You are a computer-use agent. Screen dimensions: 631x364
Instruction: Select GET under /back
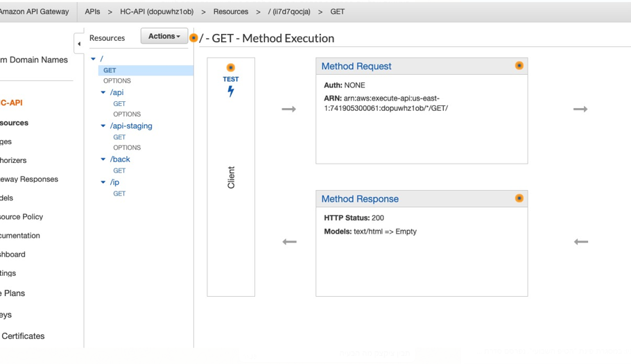[119, 171]
